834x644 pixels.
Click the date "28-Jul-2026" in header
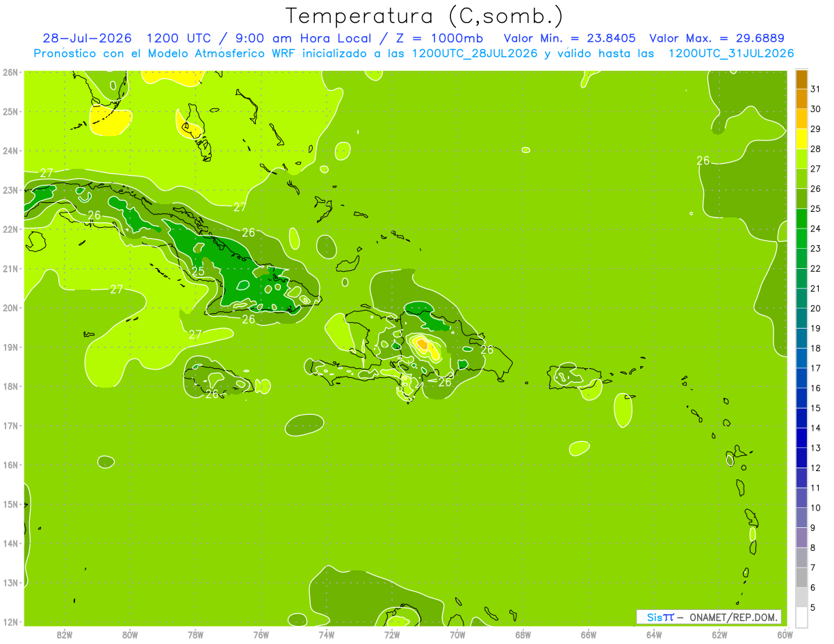tap(88, 38)
